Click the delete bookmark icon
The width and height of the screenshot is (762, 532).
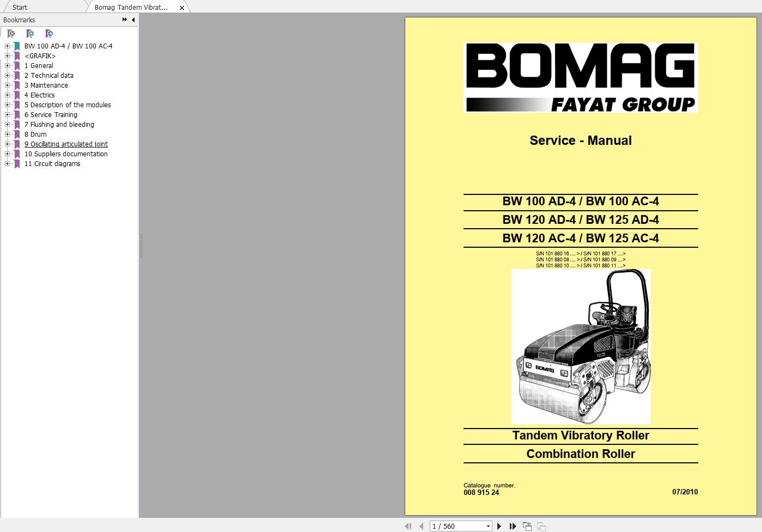pyautogui.click(x=11, y=34)
